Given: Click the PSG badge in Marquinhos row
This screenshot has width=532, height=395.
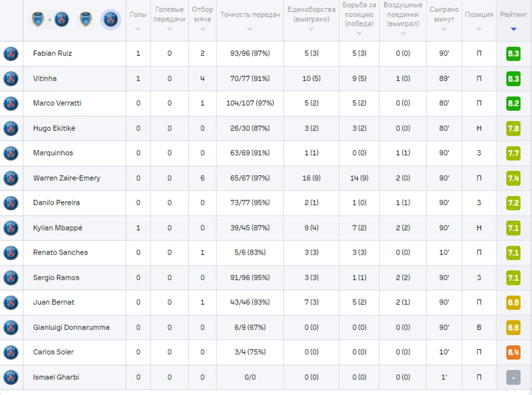Looking at the screenshot, I should [x=11, y=153].
